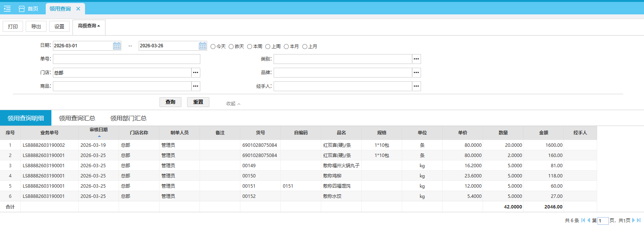Click into the 单号 input field
Viewport: 644px width, 227px height.
pos(126,59)
